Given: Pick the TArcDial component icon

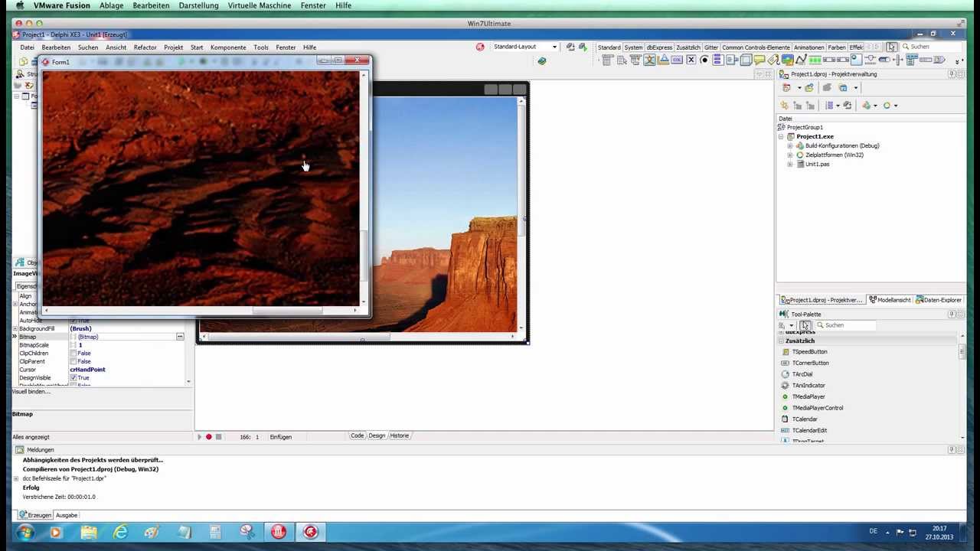Looking at the screenshot, I should 785,374.
